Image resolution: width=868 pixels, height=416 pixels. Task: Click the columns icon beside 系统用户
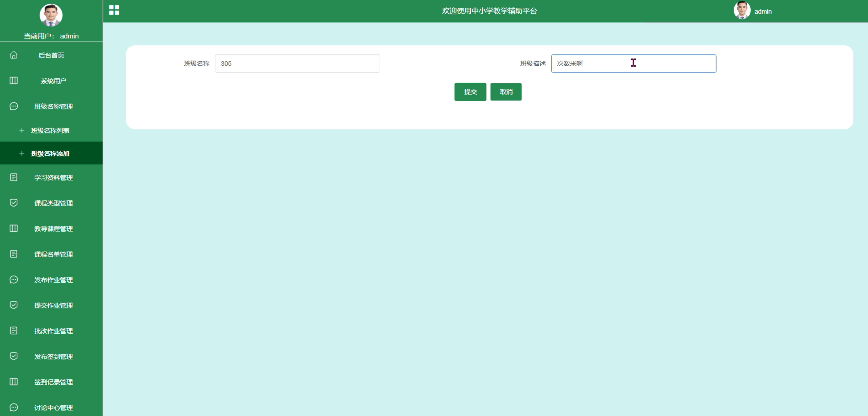14,81
